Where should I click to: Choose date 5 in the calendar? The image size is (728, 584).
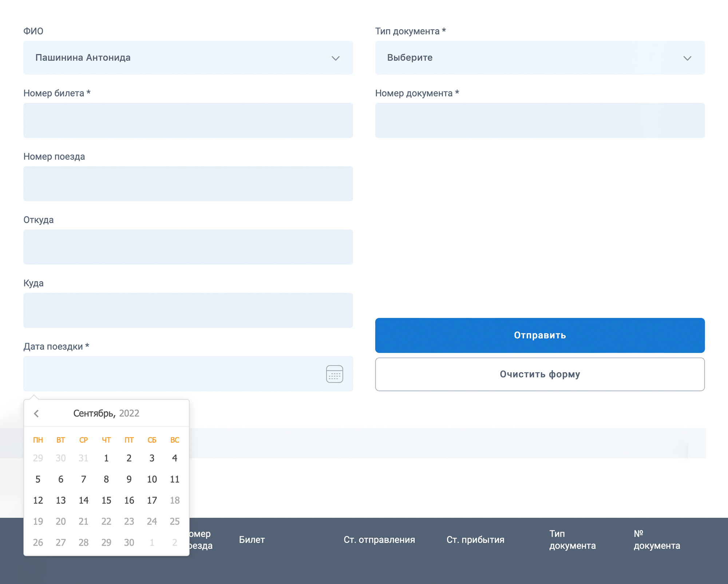38,479
